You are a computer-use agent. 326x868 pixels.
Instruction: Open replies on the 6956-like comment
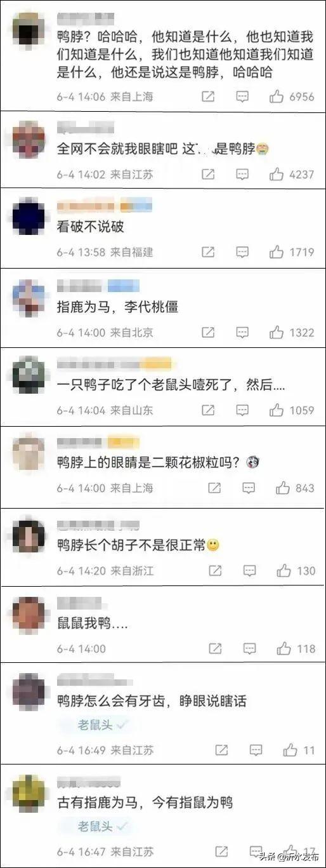(242, 97)
